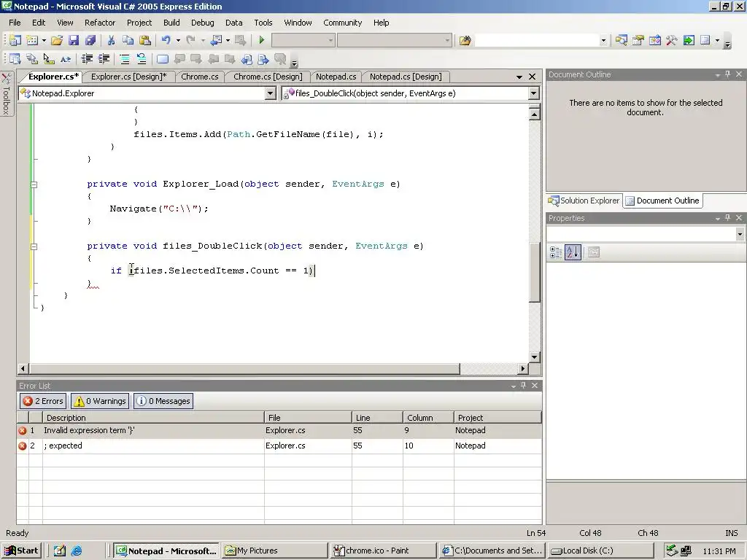Click the Increase Line Indent icon
Screen dimensions: 747x560
104,59
